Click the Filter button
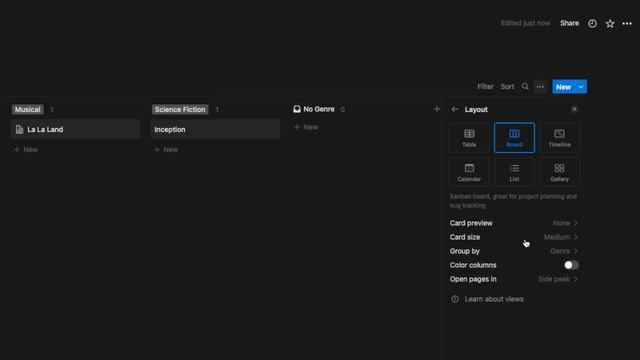 pos(485,87)
